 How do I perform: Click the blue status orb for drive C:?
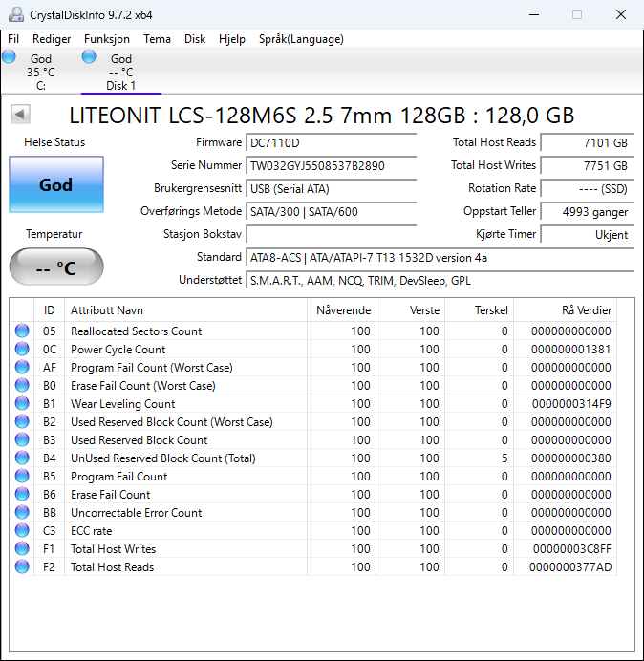tap(9, 57)
